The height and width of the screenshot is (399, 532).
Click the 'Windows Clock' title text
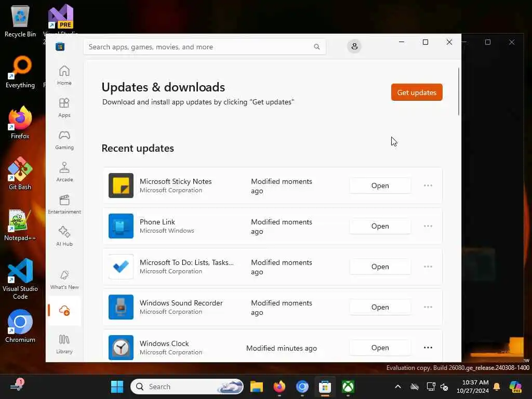164,343
